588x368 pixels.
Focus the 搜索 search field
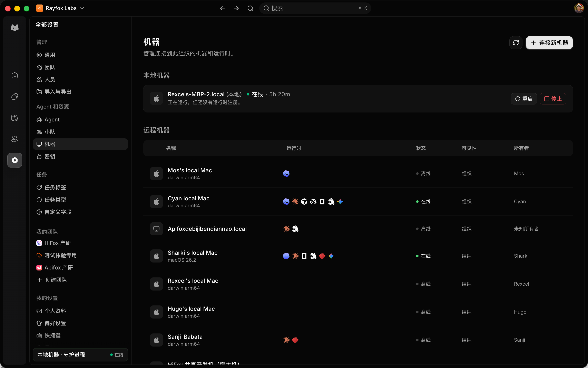[315, 8]
